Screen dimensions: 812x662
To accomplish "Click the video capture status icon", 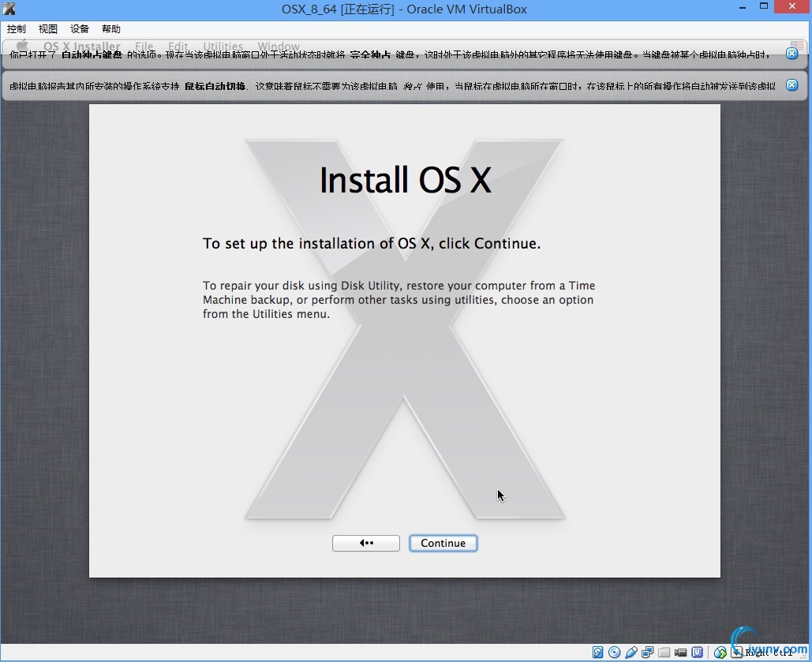I will click(680, 653).
